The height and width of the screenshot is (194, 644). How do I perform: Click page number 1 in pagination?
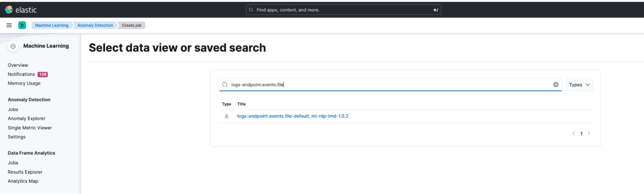point(581,134)
